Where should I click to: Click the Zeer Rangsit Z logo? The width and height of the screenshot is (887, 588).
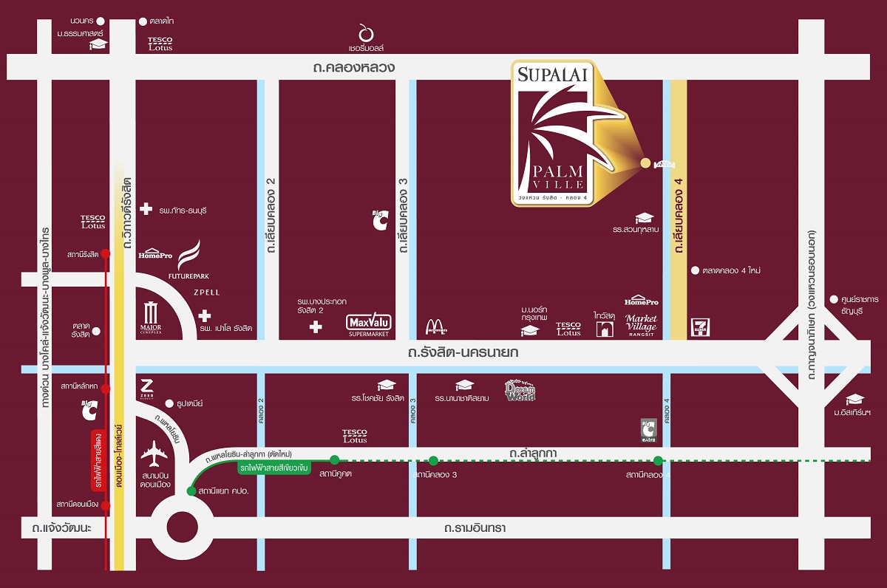coord(146,387)
